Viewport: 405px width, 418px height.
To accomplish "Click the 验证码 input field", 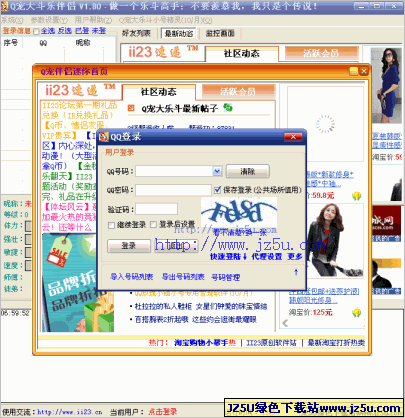I will [156, 209].
